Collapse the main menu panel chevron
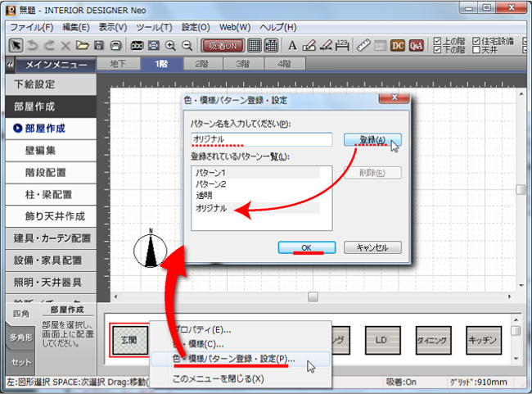 [9, 64]
